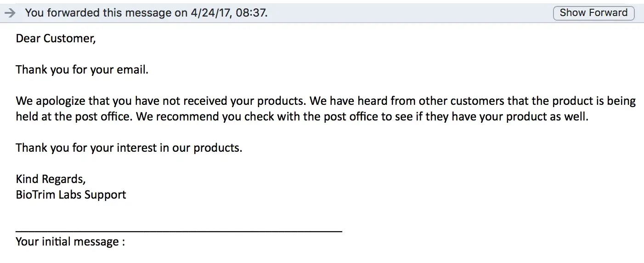The image size is (644, 263).
Task: Click the "Thank you for your email." line
Action: click(x=82, y=70)
